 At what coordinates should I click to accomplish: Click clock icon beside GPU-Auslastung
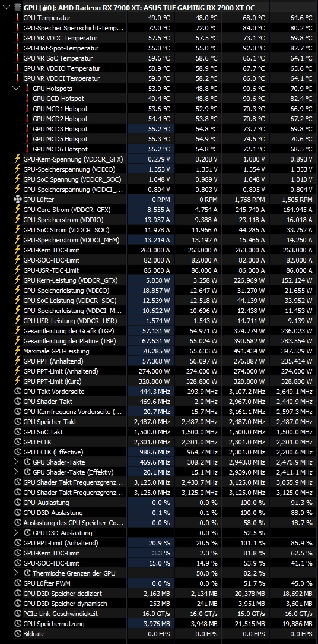18,502
